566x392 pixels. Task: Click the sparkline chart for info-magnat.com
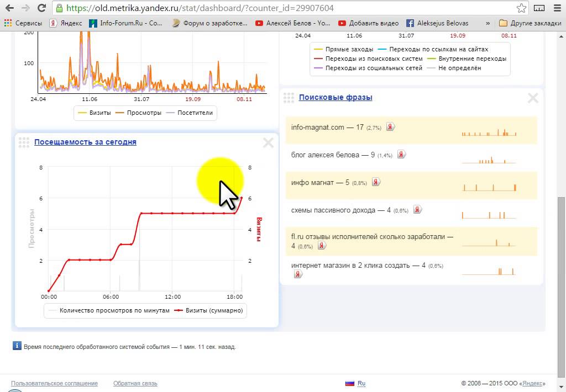point(489,132)
